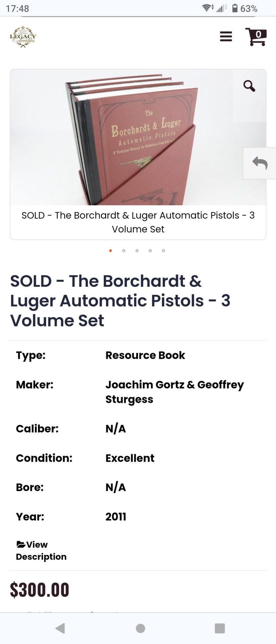Open the Borchardt & Luger book photo
This screenshot has width=276, height=644.
tap(138, 138)
